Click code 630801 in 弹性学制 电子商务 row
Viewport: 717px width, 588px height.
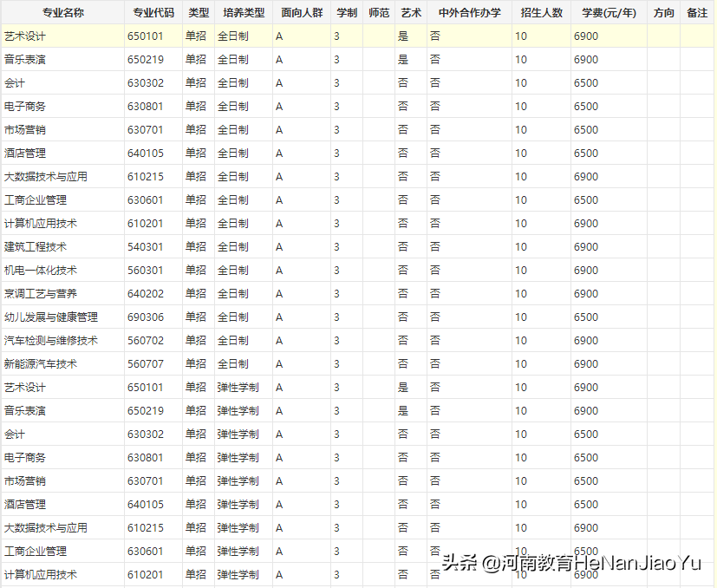pos(146,458)
